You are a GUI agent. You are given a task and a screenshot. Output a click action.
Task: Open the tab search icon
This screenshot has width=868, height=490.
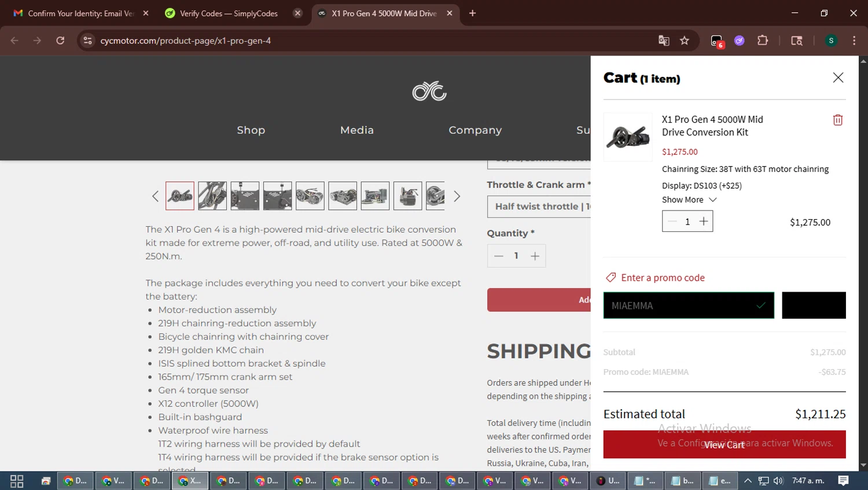click(797, 40)
